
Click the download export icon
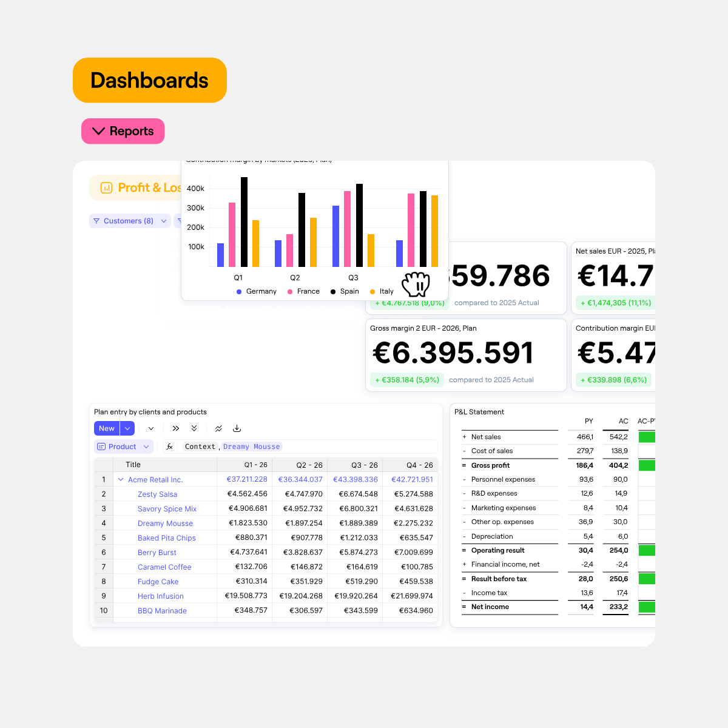[237, 428]
